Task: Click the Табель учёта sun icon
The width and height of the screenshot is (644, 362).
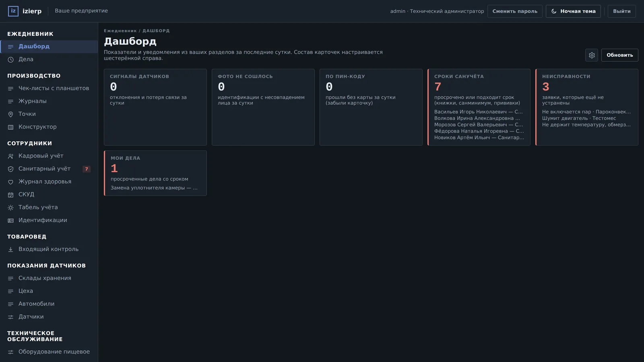Action: 11,208
